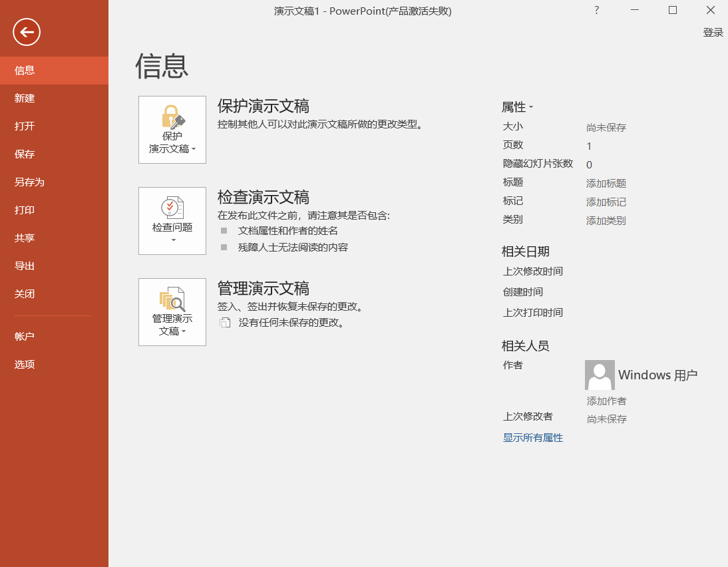This screenshot has height=567, width=728.
Task: Click the 管理演示文稿 heading text
Action: point(264,288)
